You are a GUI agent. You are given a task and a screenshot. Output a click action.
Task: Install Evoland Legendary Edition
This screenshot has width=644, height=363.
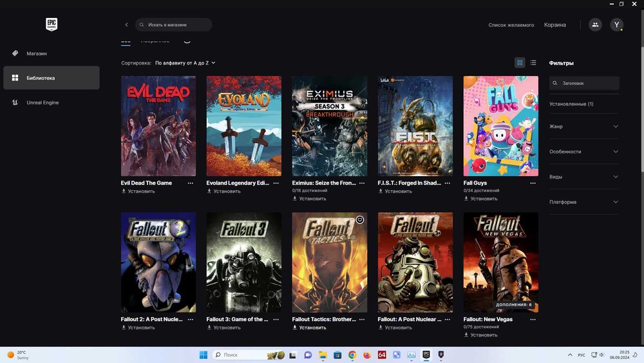tap(224, 191)
